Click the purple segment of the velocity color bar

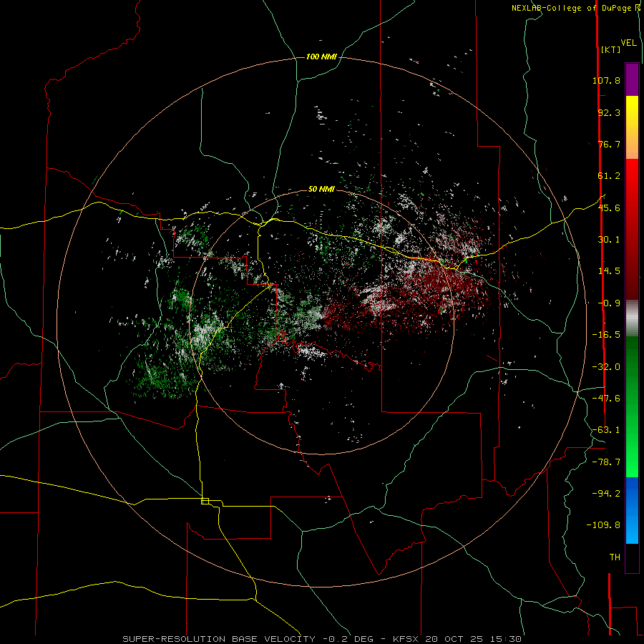632,79
